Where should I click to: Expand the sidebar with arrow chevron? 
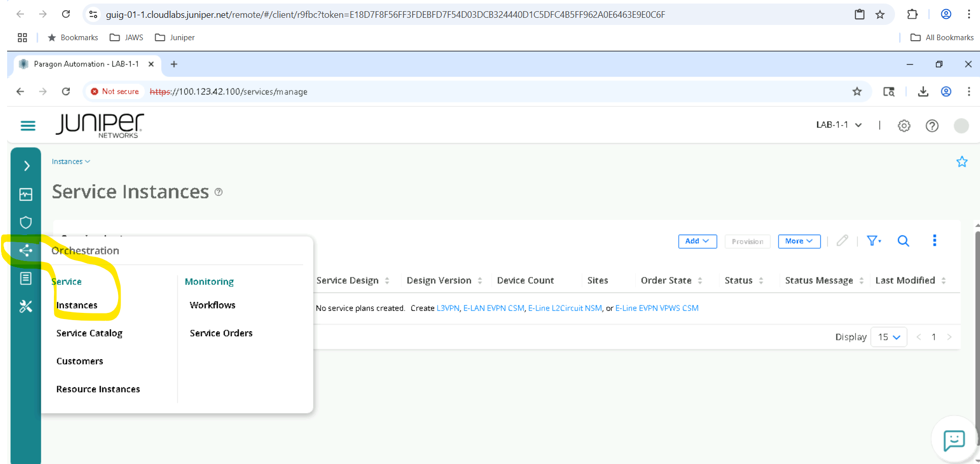pos(26,166)
